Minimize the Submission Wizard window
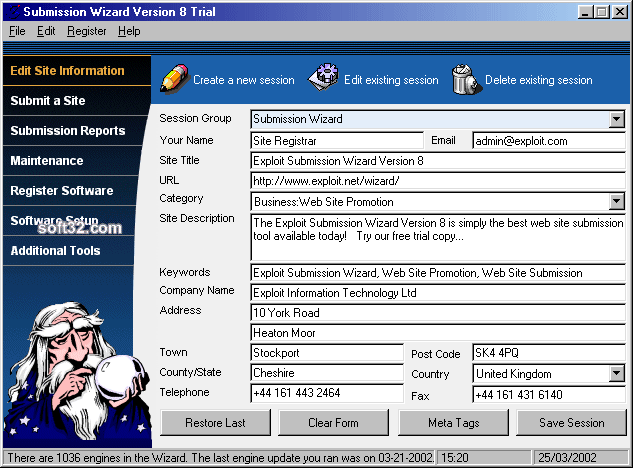 [585, 12]
